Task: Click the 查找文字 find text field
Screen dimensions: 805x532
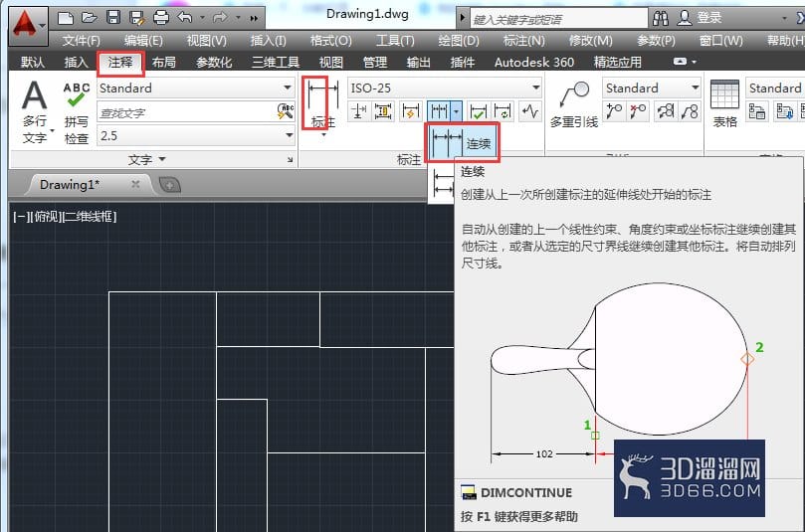Action: click(187, 112)
